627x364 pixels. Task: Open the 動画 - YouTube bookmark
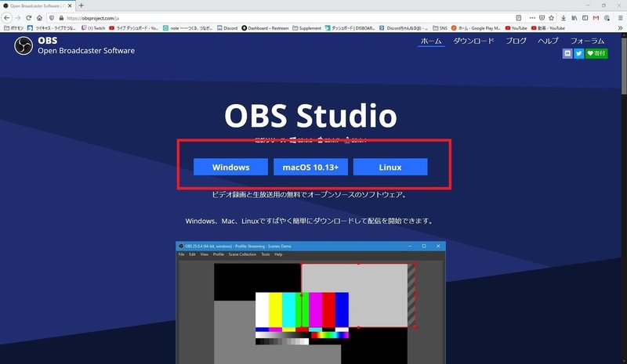click(x=548, y=28)
